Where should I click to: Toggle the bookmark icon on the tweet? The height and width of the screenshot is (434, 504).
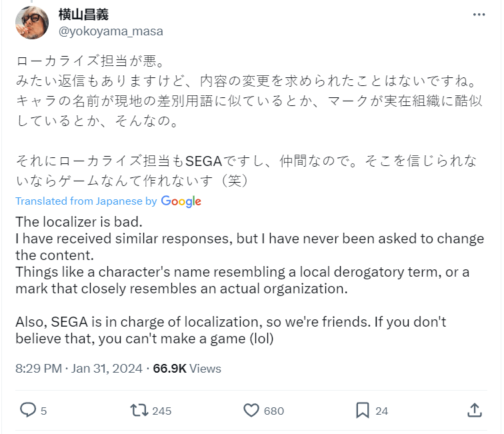pos(362,410)
